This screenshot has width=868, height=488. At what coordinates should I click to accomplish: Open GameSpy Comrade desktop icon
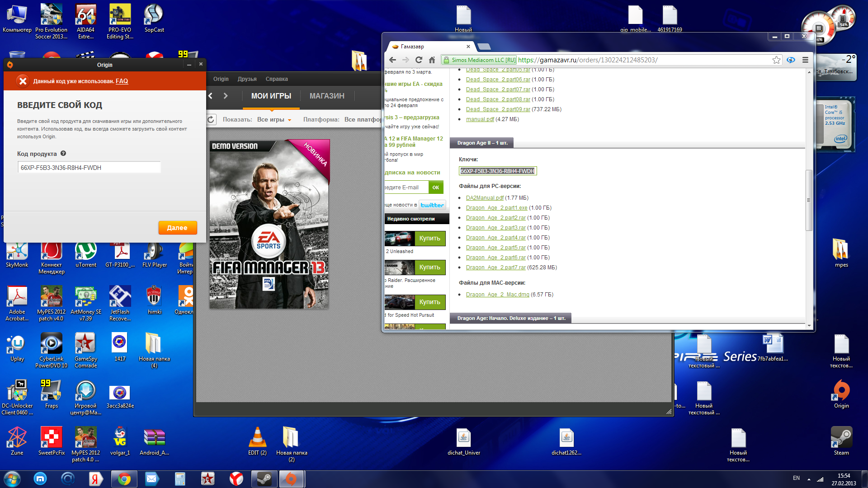[85, 350]
